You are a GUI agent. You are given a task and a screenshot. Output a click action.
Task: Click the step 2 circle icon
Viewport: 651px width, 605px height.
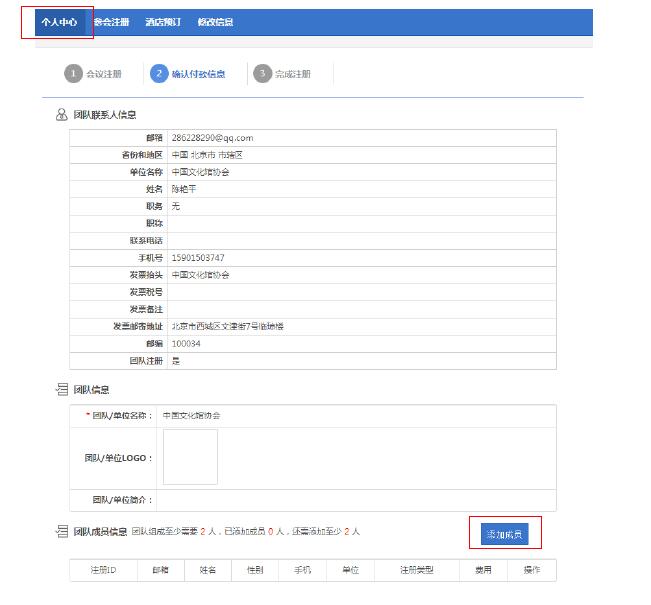click(159, 74)
